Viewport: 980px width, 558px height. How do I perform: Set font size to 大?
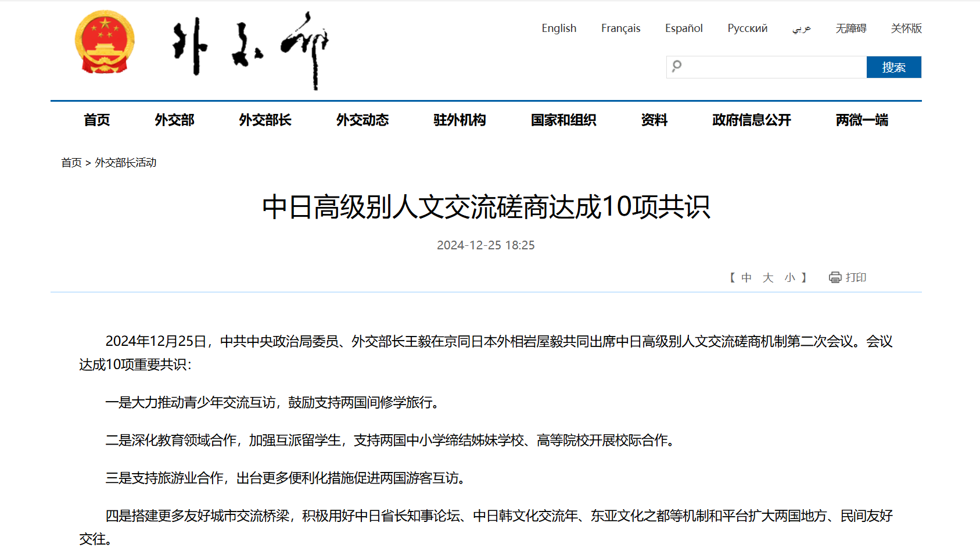point(768,278)
